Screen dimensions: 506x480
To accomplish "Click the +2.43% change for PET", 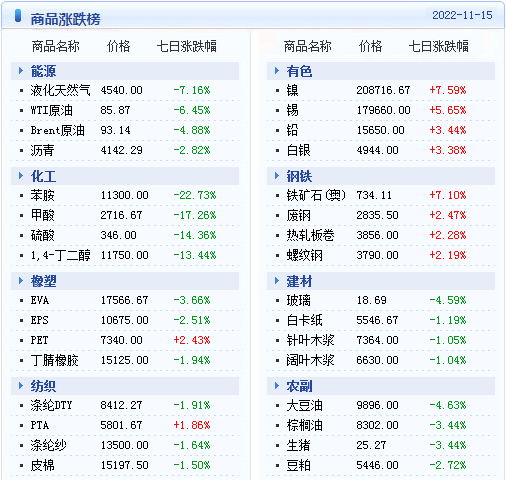I will pos(192,340).
